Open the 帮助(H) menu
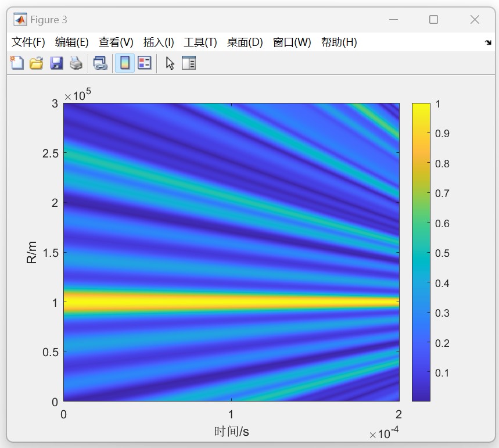 point(339,42)
